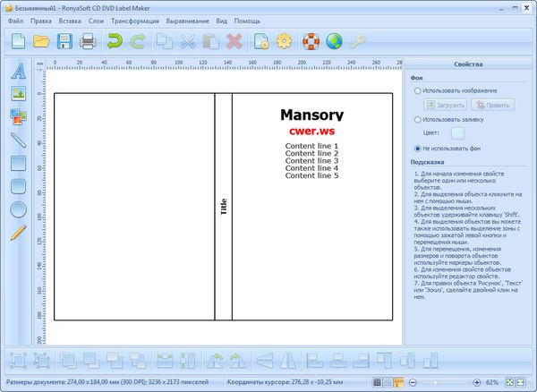Choose 'Не использовать фон' radio option
The image size is (537, 392).
click(x=418, y=148)
